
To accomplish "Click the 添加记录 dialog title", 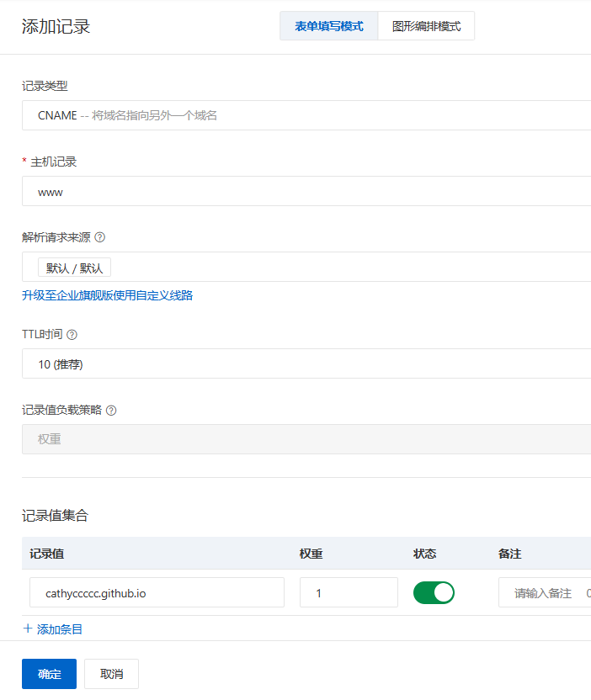I will [x=56, y=26].
